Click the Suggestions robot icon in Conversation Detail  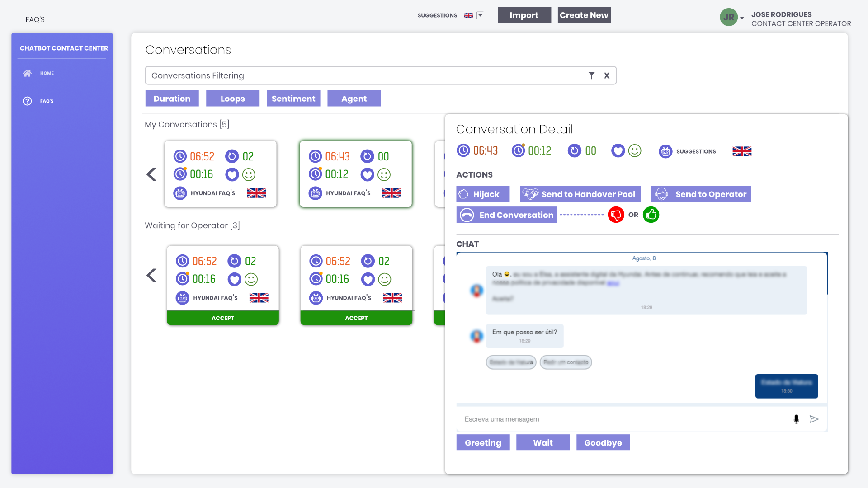[665, 151]
